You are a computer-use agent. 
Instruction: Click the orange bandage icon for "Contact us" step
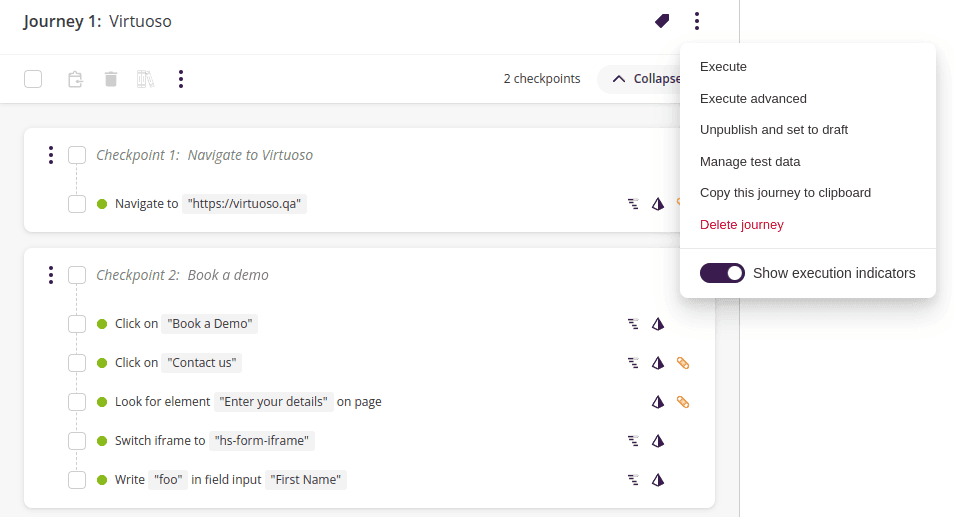(683, 363)
